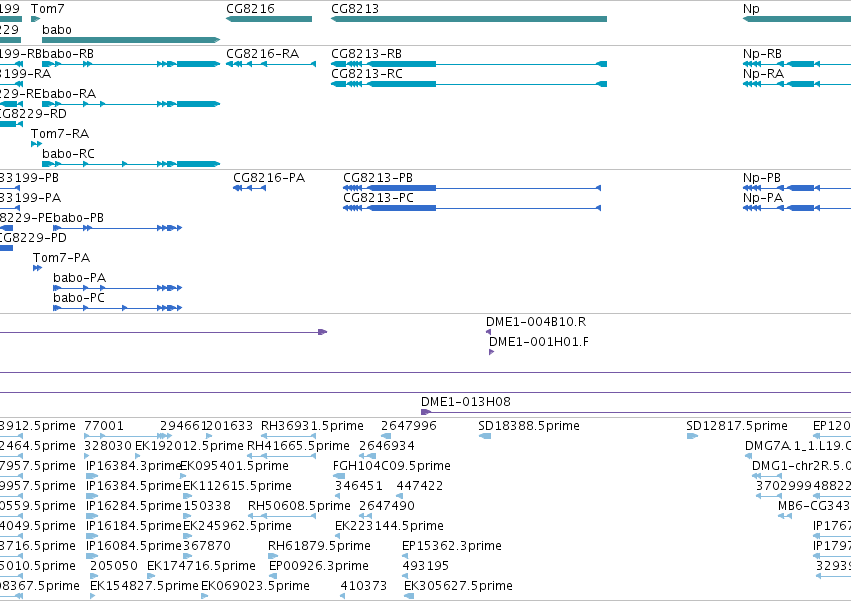Click the CG8213 gene glyph

tap(469, 19)
